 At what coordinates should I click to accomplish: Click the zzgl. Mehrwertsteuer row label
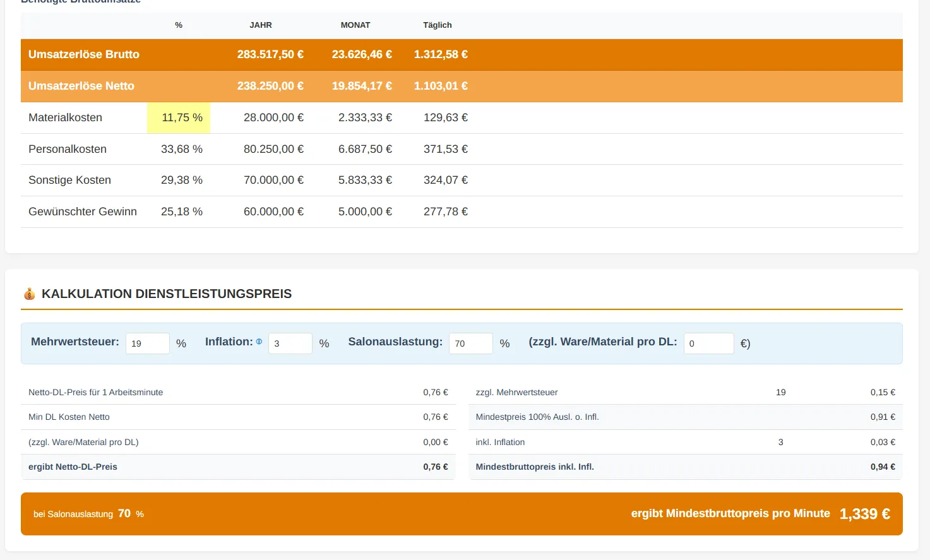pos(516,392)
